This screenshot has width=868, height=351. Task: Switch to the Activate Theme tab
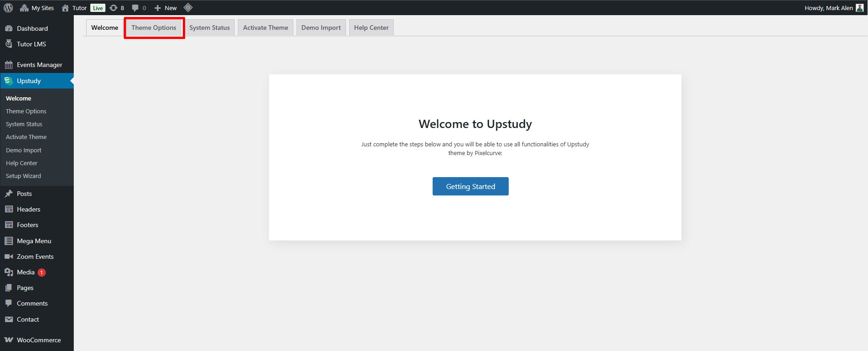[265, 28]
